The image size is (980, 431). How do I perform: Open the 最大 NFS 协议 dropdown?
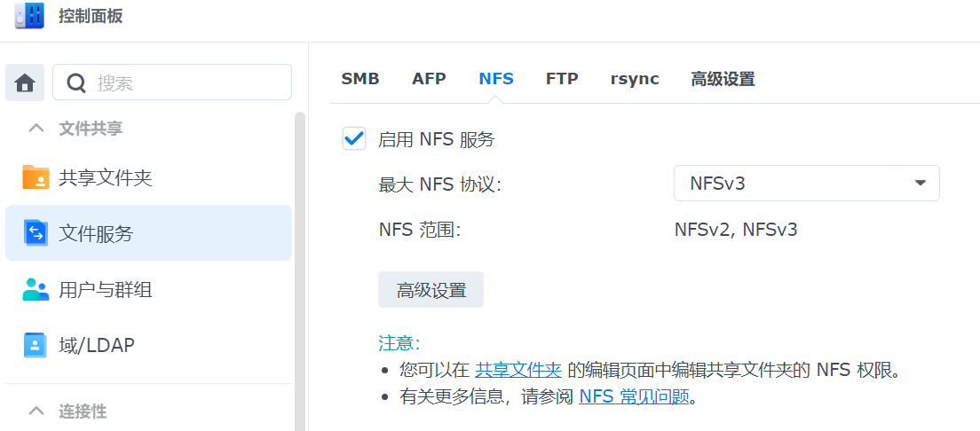click(806, 184)
